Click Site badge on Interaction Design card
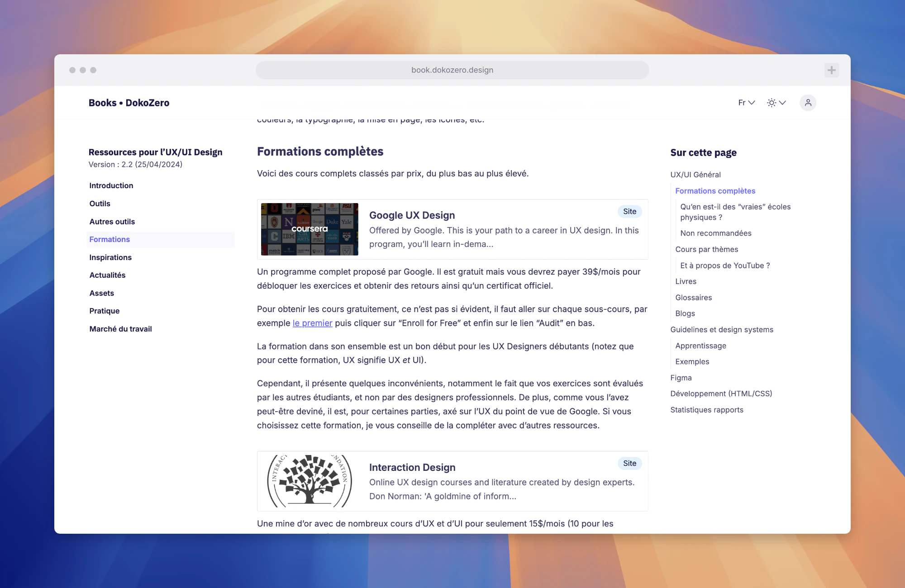 [629, 463]
